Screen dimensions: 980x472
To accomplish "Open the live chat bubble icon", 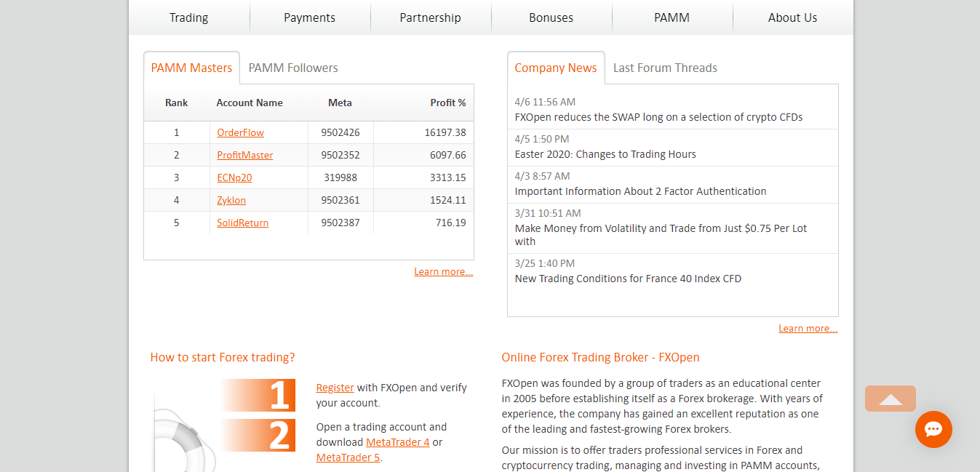I will pos(933,429).
